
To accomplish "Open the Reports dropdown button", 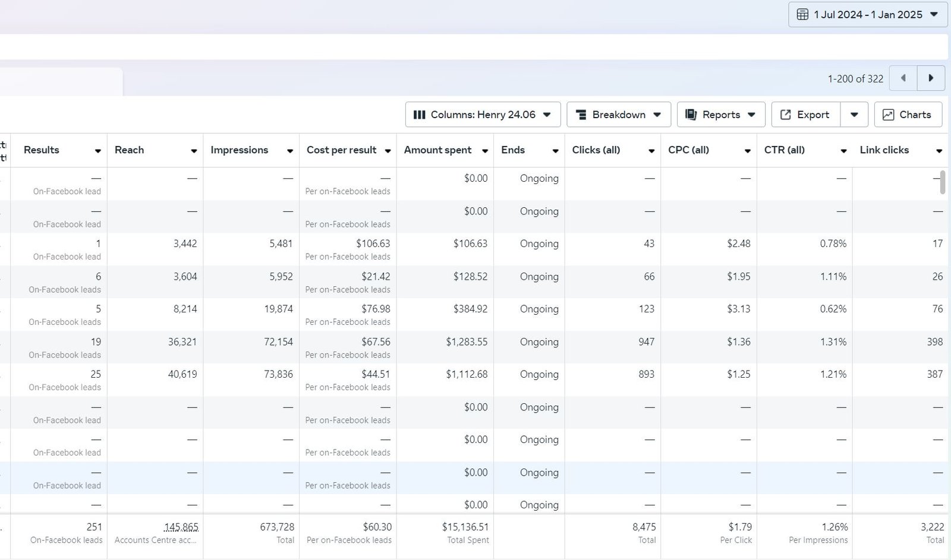I will pyautogui.click(x=721, y=115).
